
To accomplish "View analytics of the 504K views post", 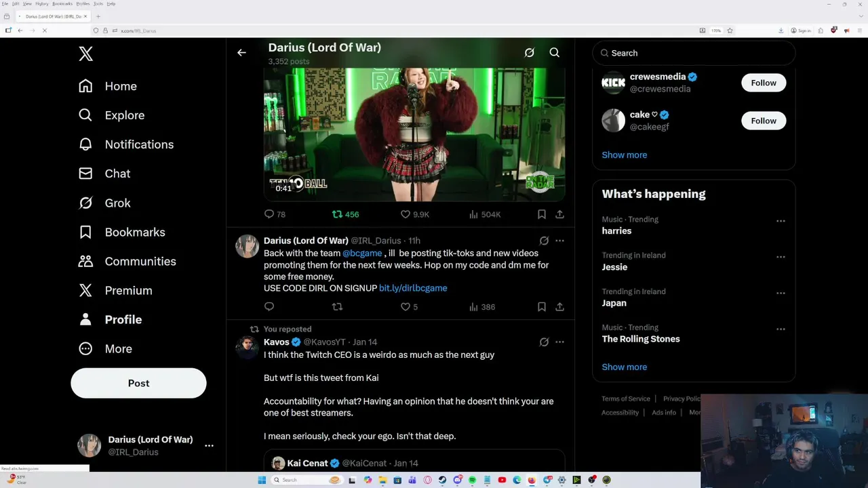I will 484,214.
